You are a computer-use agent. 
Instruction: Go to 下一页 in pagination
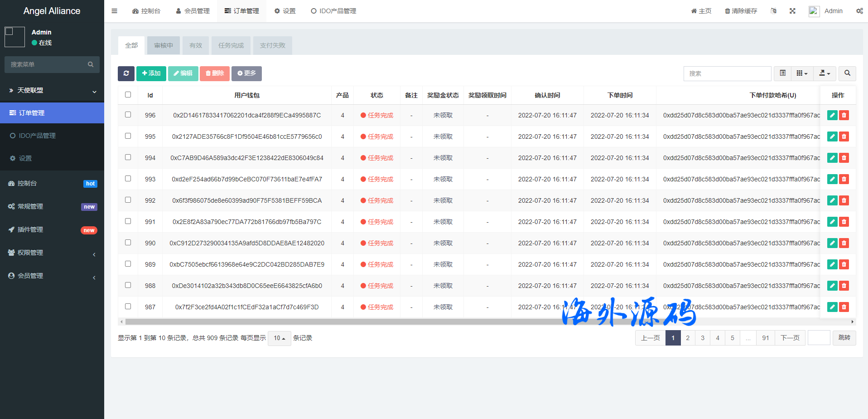point(790,338)
